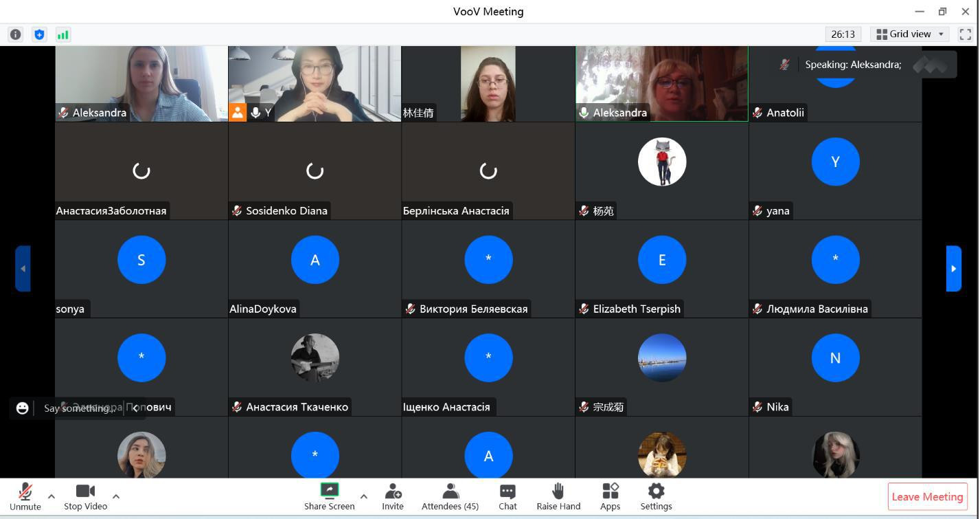Check the green network signal icon
The image size is (980, 519).
[63, 34]
